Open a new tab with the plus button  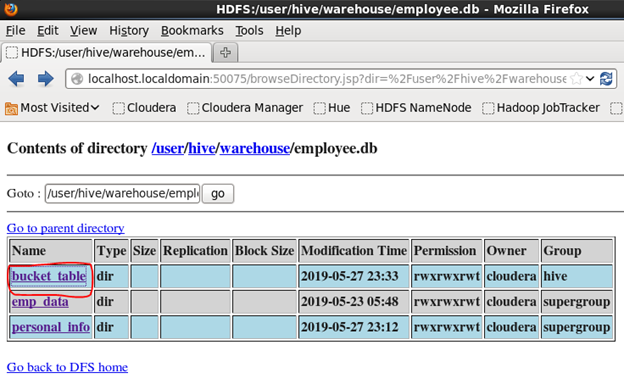(x=226, y=52)
